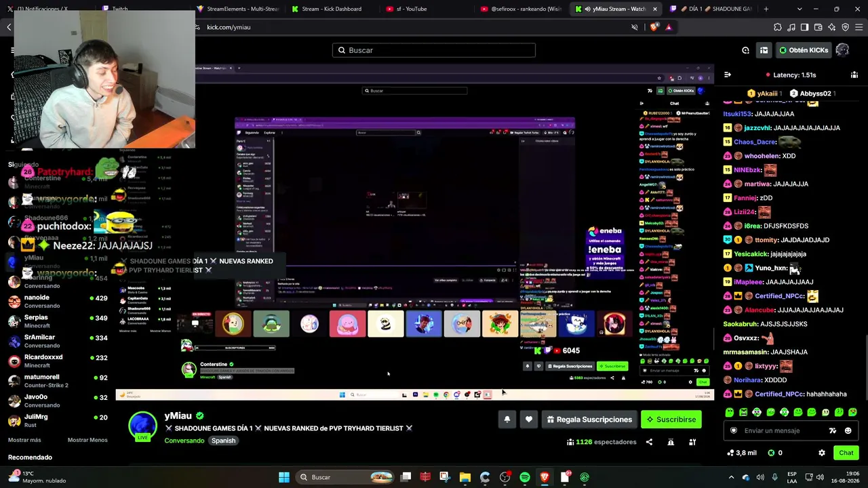Open the browser extensions puzzle icon
Screen dimensions: 868x488
[777, 27]
